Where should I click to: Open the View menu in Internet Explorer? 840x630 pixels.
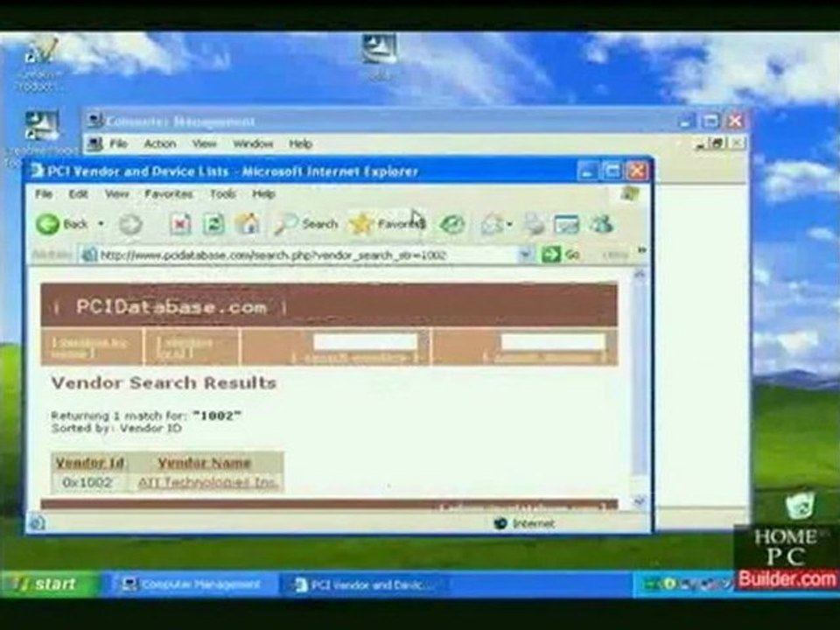click(x=116, y=194)
